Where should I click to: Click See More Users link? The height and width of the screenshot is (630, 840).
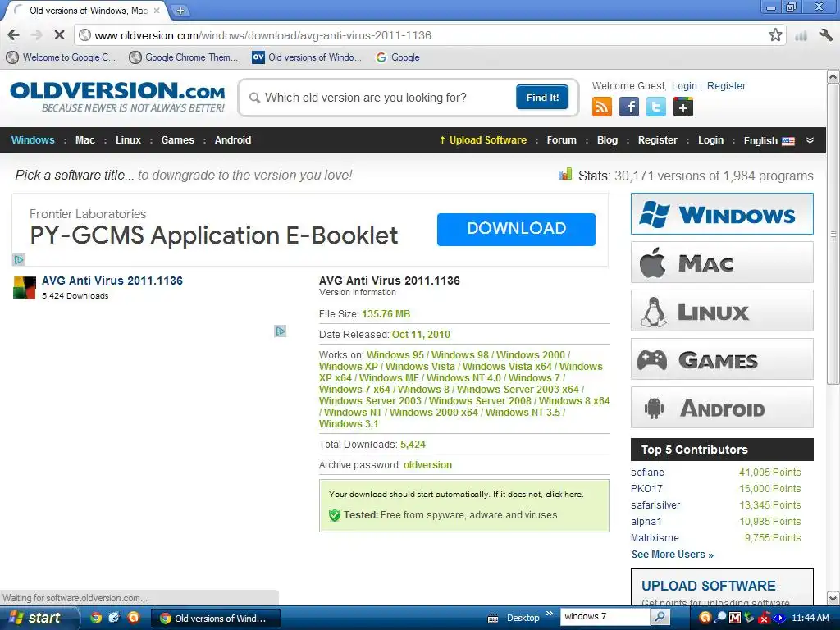point(673,555)
